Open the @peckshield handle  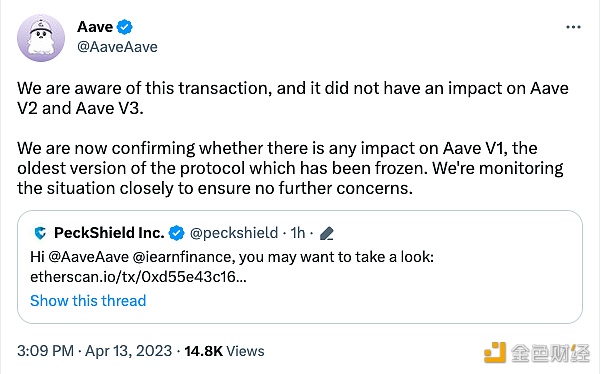coord(234,233)
